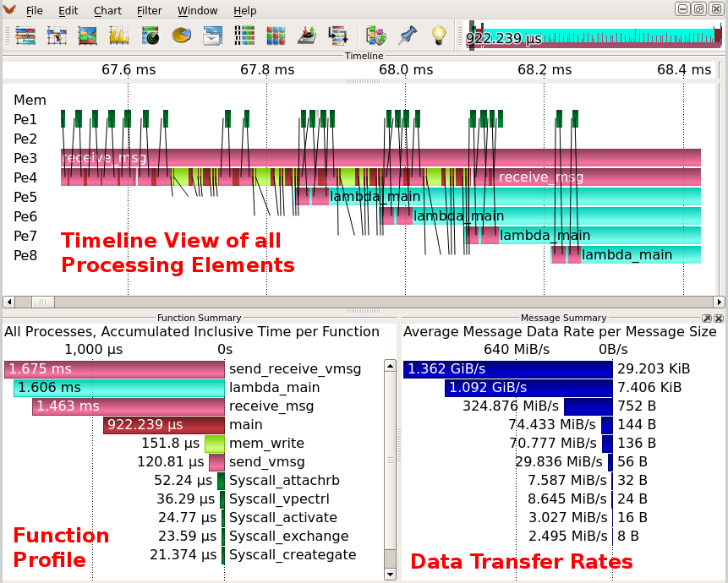Click the send_vmsg function label

tap(267, 462)
